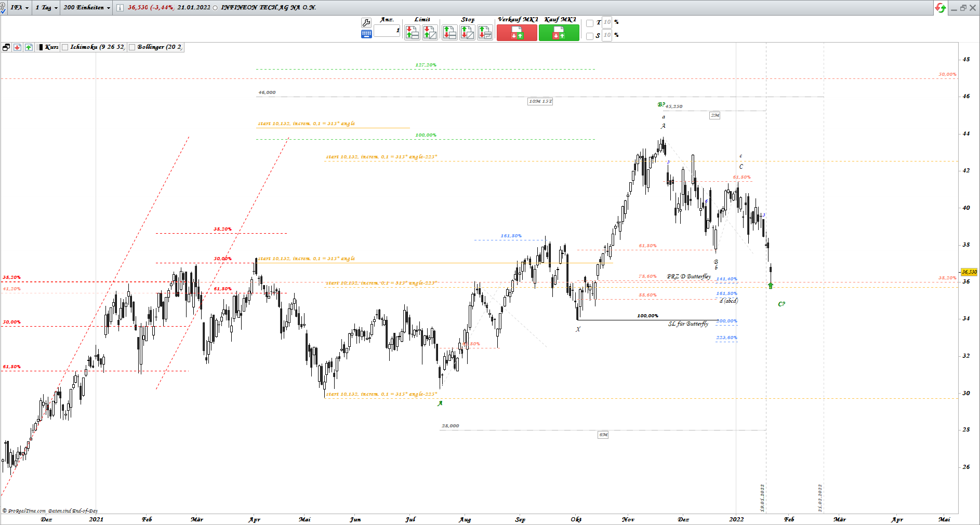
Task: Open the 200 Einheiten units dropdown
Action: click(87, 8)
